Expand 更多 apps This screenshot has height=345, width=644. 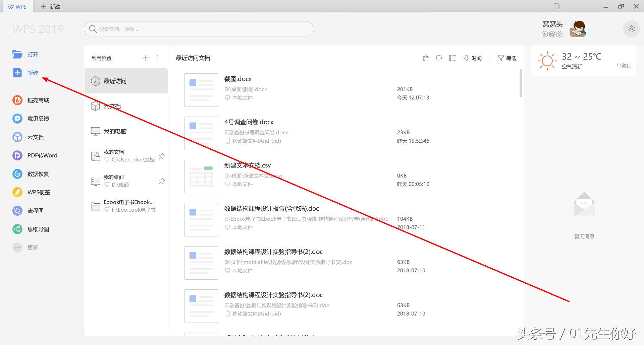click(25, 248)
